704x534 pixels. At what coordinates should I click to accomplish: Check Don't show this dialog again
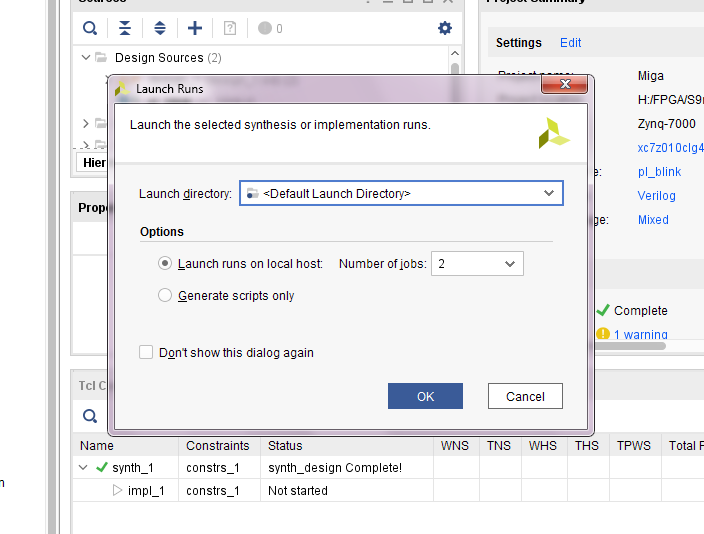146,352
